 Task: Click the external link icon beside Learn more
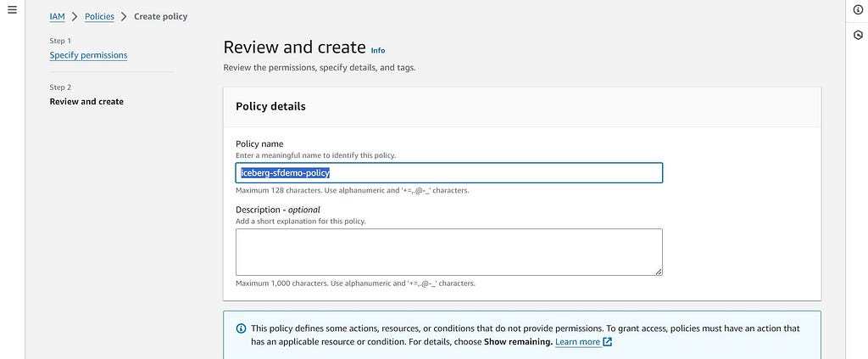(x=607, y=342)
